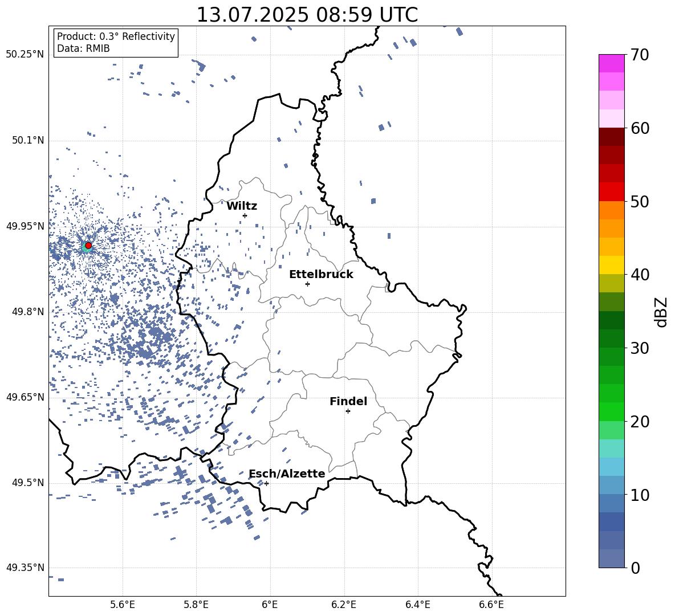Click the 50.1°N latitude label
Screen dimensions: 675x616
click(x=28, y=140)
